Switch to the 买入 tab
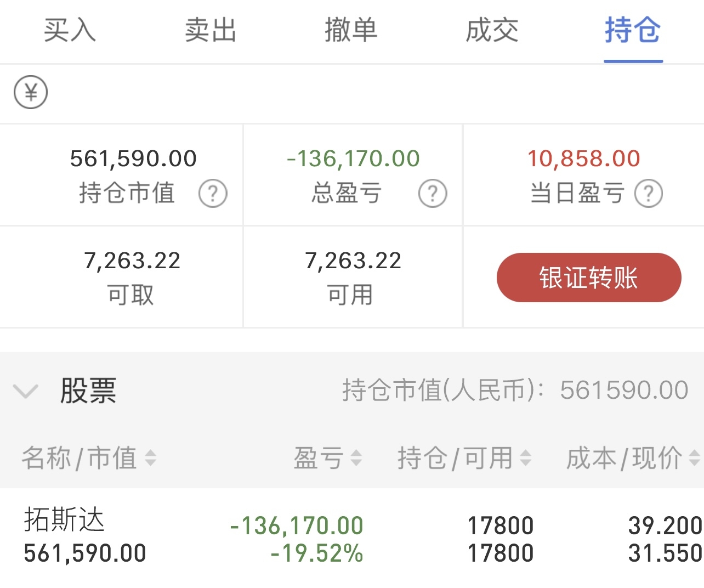 pos(70,30)
